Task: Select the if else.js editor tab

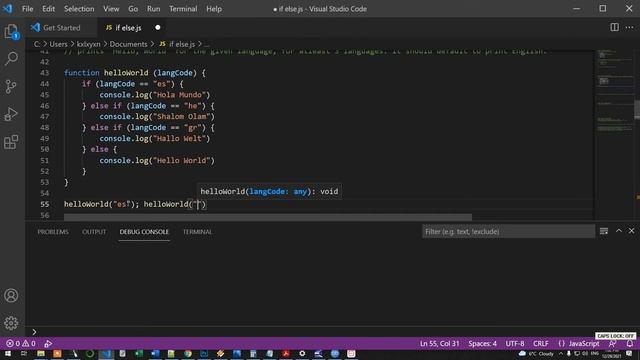Action: click(131, 28)
